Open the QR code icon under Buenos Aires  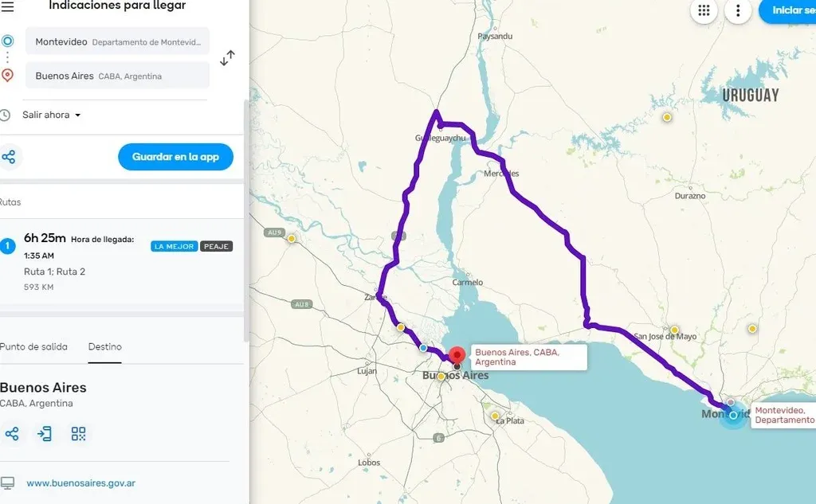click(78, 434)
